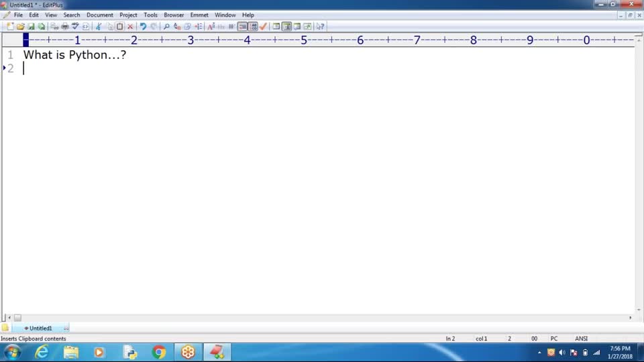Activate context help pointer icon
Screen dimensions: 644x362
coord(321,27)
